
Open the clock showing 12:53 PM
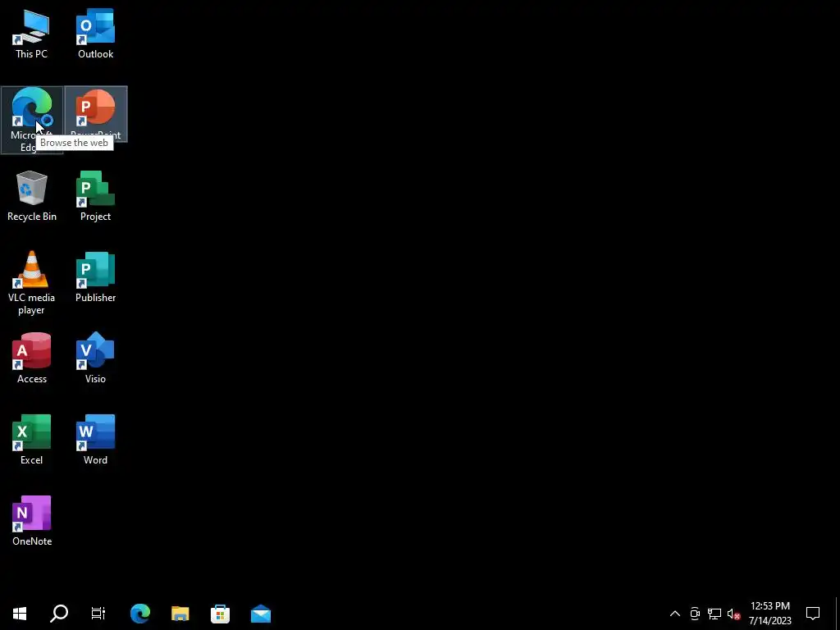(769, 614)
